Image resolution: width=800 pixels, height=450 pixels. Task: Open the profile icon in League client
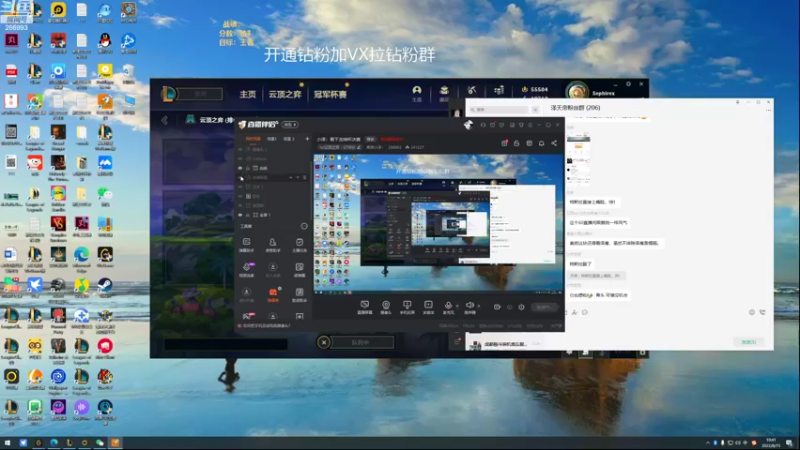coord(417,92)
